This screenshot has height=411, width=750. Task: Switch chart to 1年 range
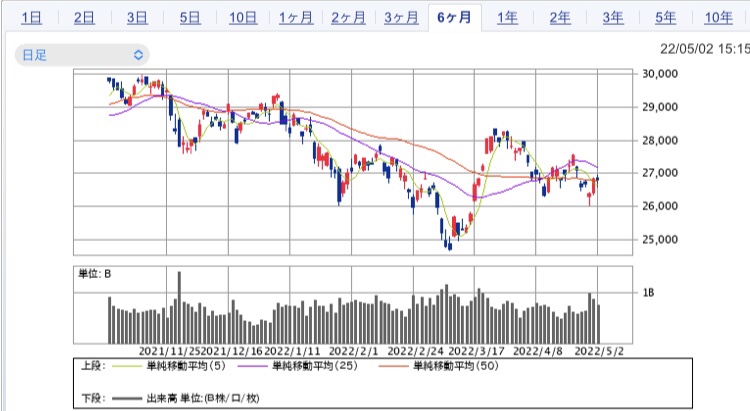click(507, 17)
